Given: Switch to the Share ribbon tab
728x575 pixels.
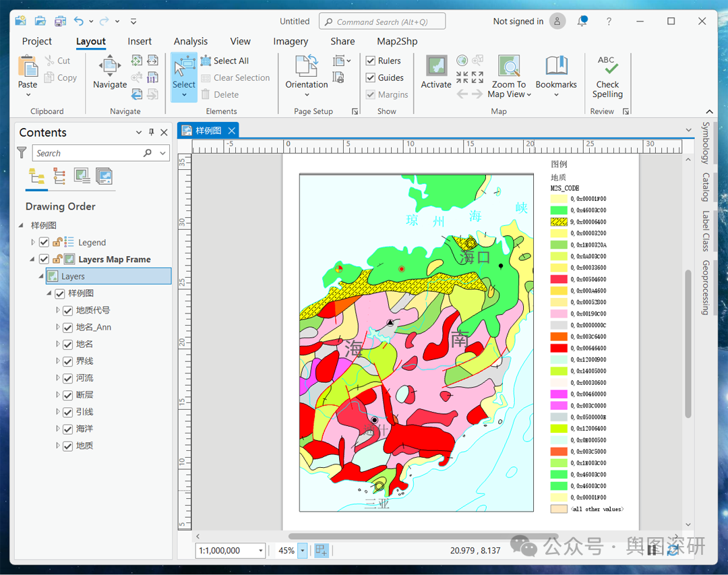Looking at the screenshot, I should 342,41.
